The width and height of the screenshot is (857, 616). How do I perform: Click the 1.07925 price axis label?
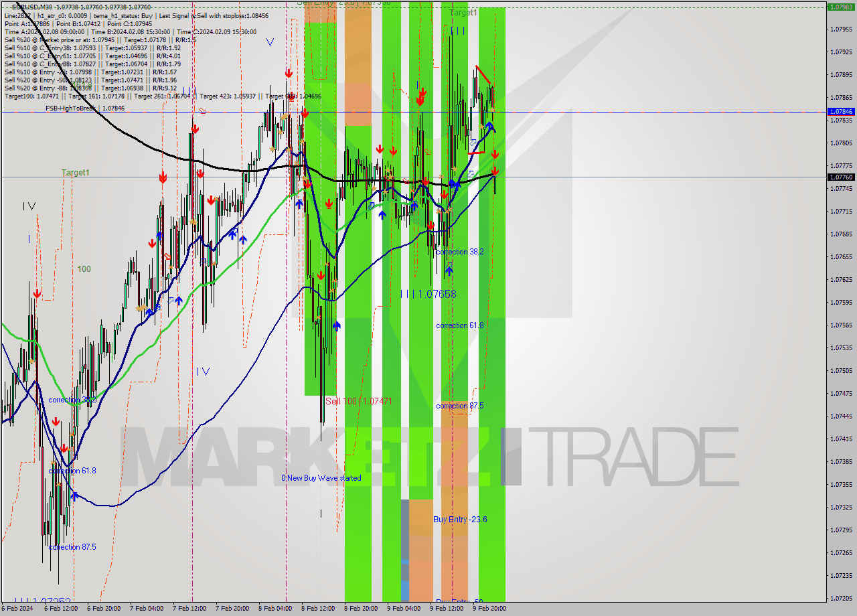click(841, 52)
